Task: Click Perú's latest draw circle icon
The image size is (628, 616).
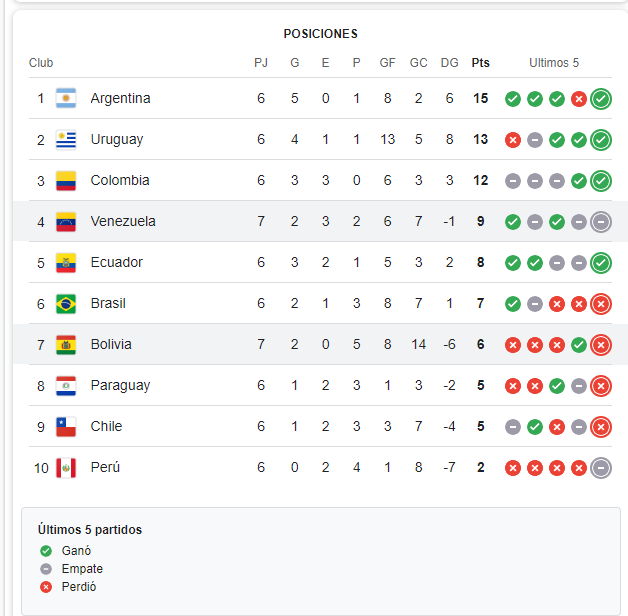Action: (601, 468)
